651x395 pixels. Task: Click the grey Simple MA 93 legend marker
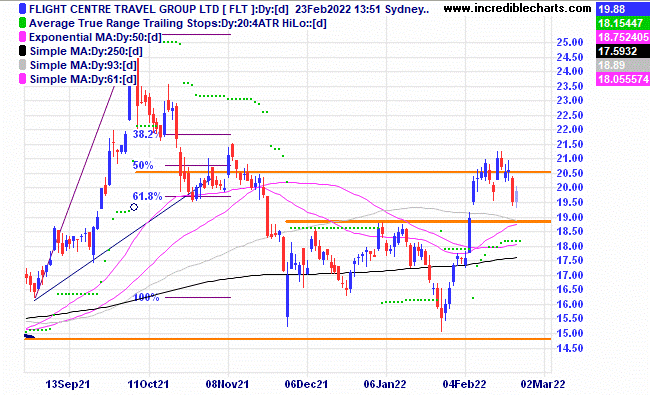pyautogui.click(x=22, y=65)
